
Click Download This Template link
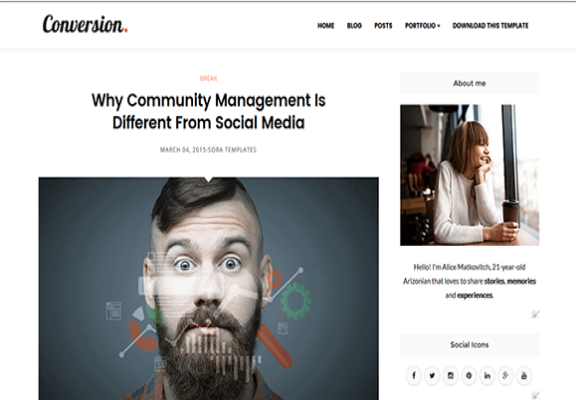[490, 26]
